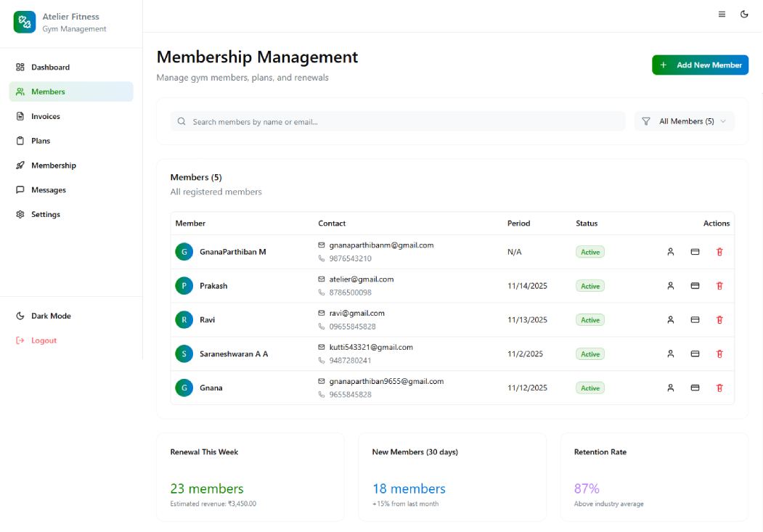This screenshot has height=532, width=763.
Task: Open Messages from the sidebar
Action: click(48, 190)
